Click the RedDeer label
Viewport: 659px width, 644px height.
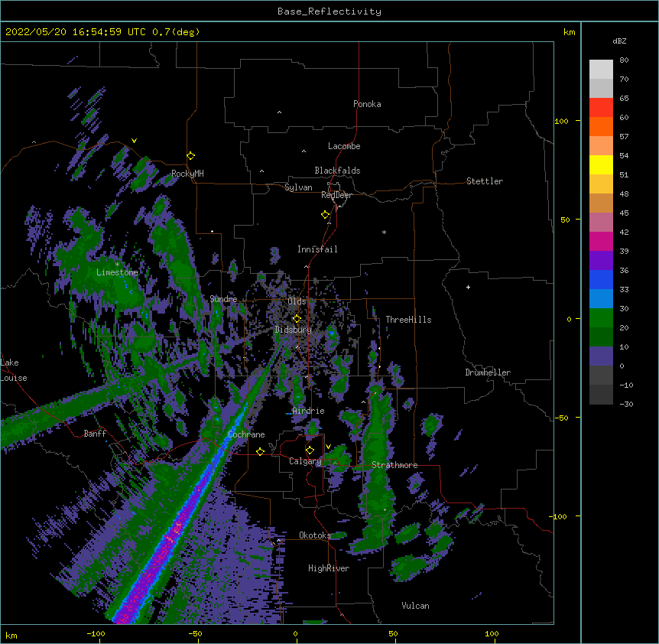(x=336, y=195)
